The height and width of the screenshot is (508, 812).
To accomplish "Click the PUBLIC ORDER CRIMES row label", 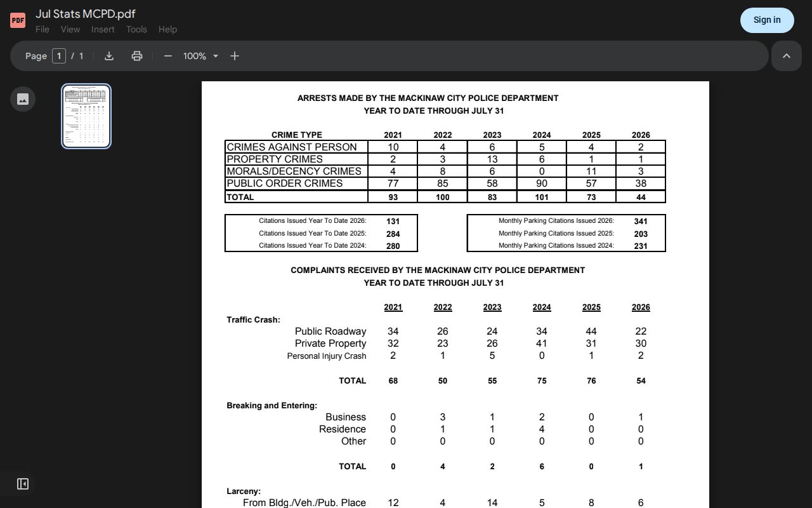I will [x=285, y=184].
